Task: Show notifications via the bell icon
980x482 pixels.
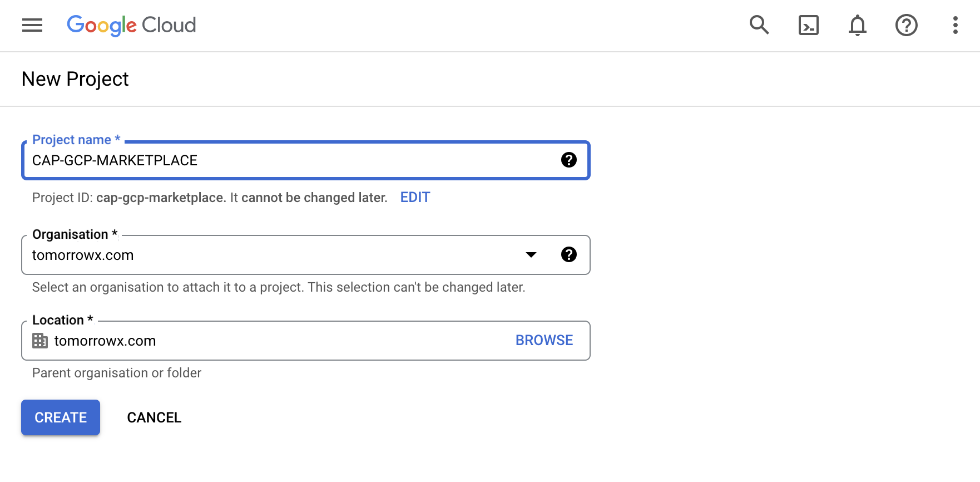Action: [857, 25]
